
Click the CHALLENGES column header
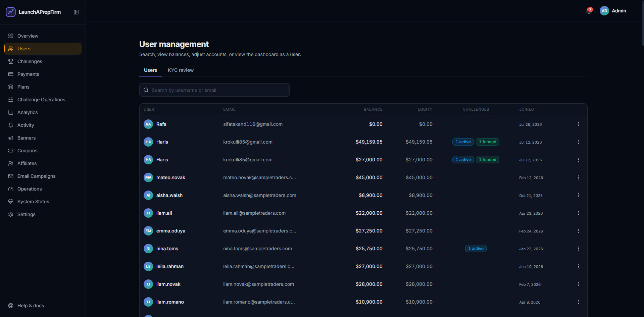(x=476, y=109)
